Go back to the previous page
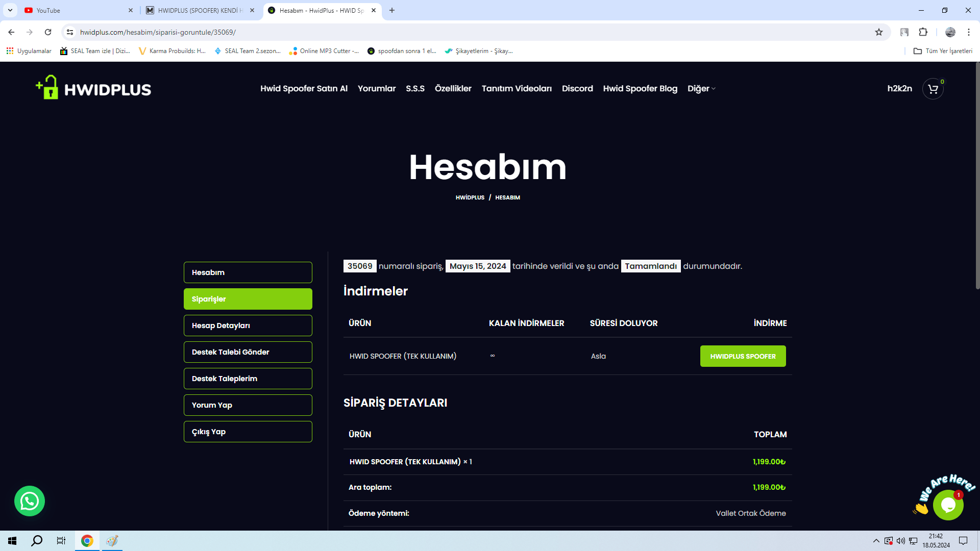Screen dimensions: 980x551 coord(11,32)
